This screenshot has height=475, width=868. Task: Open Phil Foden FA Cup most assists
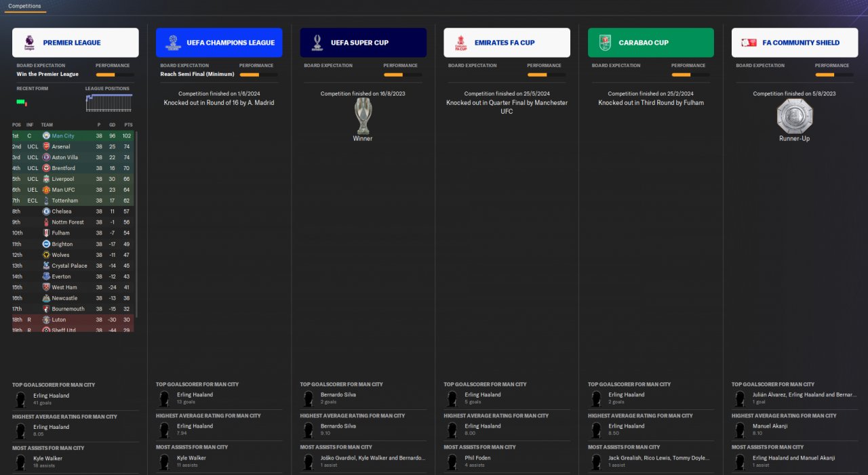(x=477, y=458)
